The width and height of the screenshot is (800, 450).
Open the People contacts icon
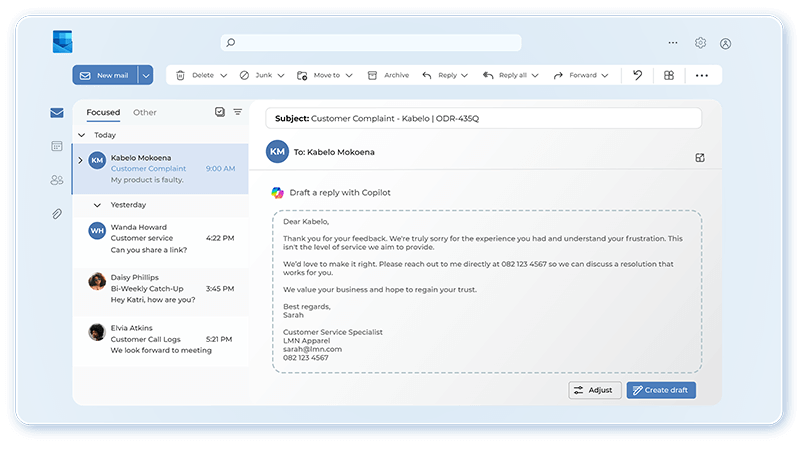[x=57, y=180]
